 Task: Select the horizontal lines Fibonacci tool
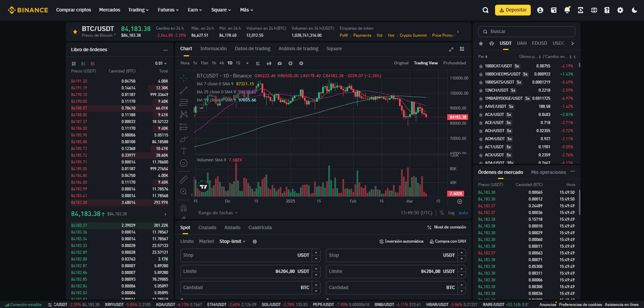184,102
